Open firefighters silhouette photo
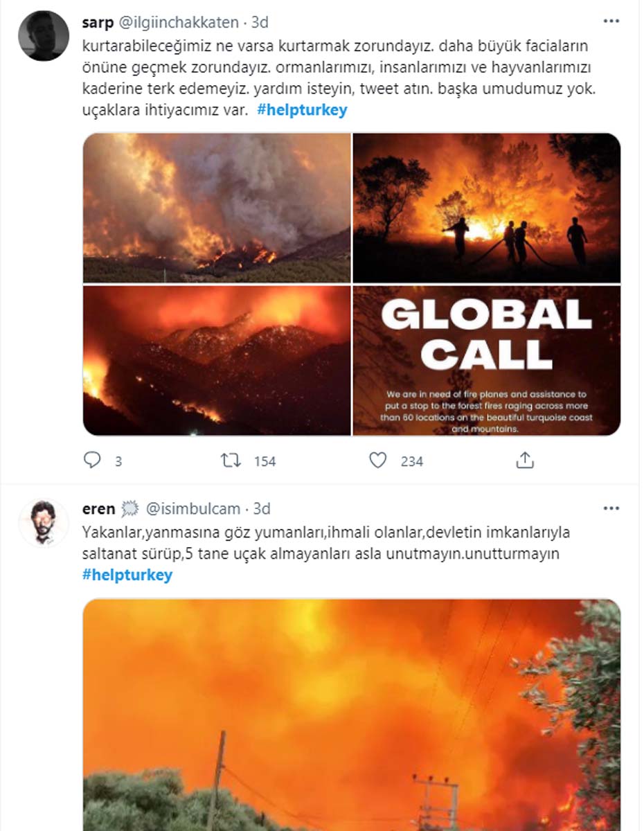Image resolution: width=644 pixels, height=831 pixels. (487, 208)
